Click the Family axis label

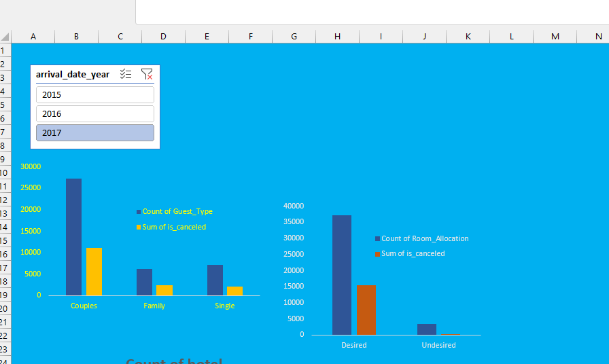(154, 306)
